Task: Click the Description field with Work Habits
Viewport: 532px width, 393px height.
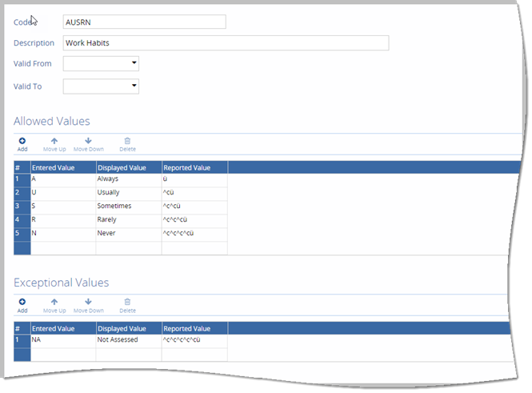Action: [226, 43]
